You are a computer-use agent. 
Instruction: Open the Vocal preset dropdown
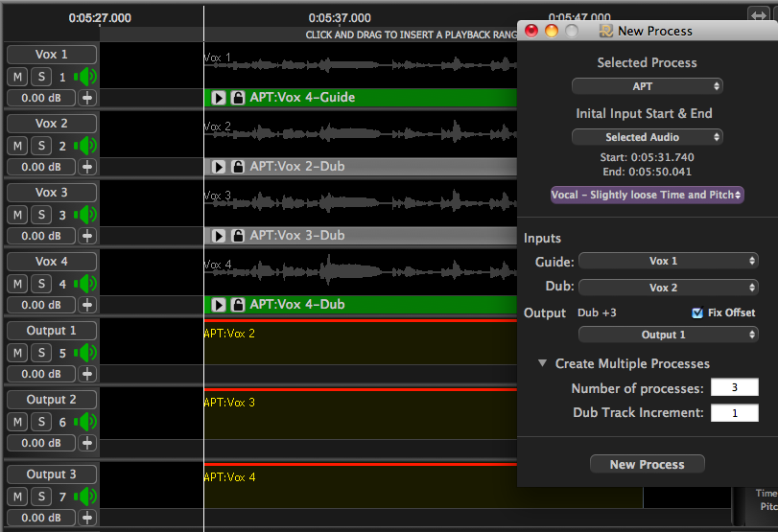pos(647,195)
